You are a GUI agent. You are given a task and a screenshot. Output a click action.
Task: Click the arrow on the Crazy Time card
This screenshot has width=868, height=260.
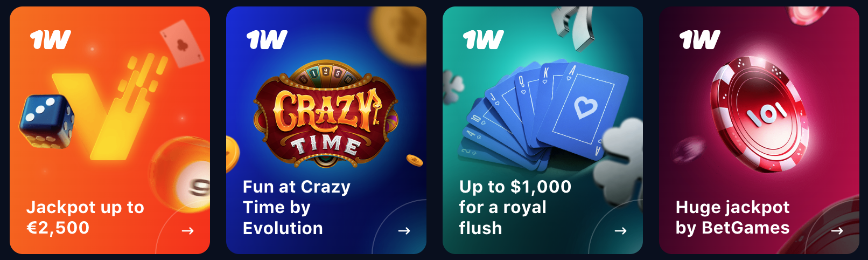click(x=404, y=231)
